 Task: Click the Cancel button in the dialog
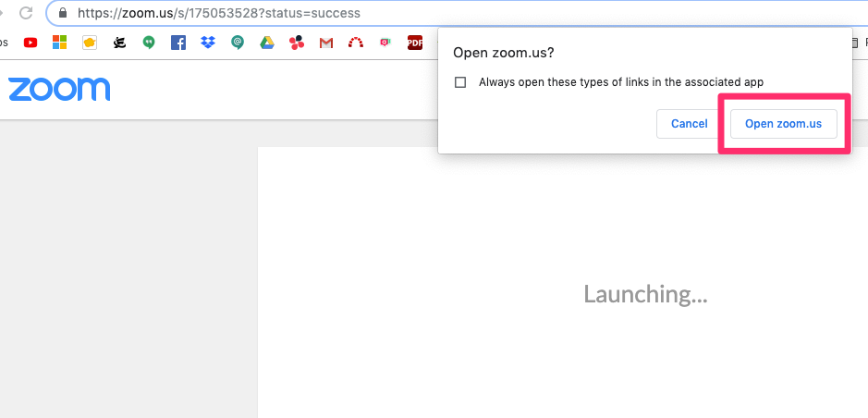tap(690, 124)
